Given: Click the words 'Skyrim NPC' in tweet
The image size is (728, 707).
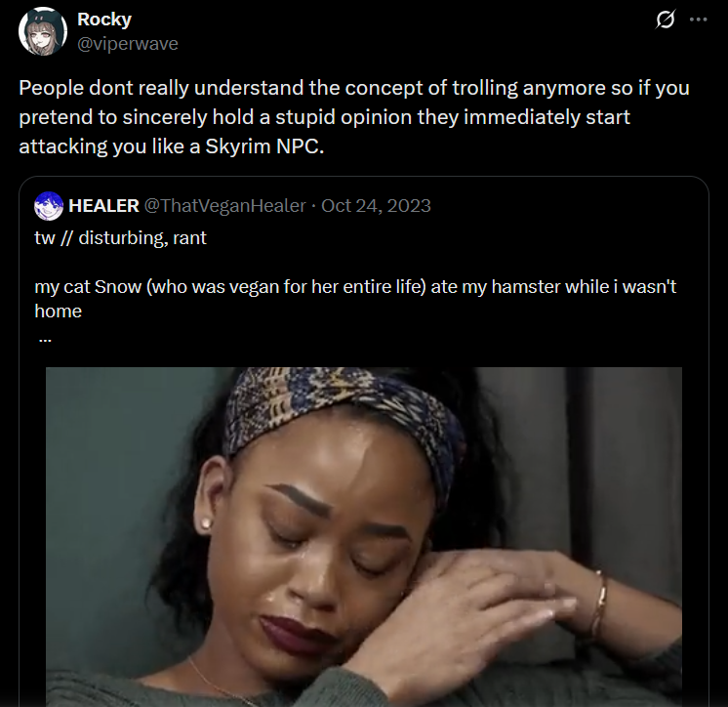Looking at the screenshot, I should pos(264,146).
